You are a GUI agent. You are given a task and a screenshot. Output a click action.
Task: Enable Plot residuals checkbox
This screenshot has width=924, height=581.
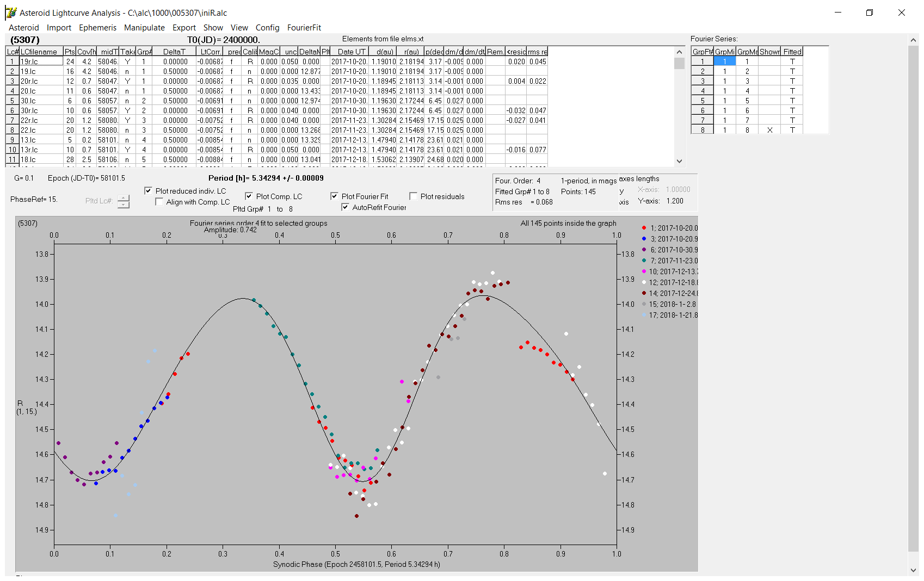coord(413,196)
